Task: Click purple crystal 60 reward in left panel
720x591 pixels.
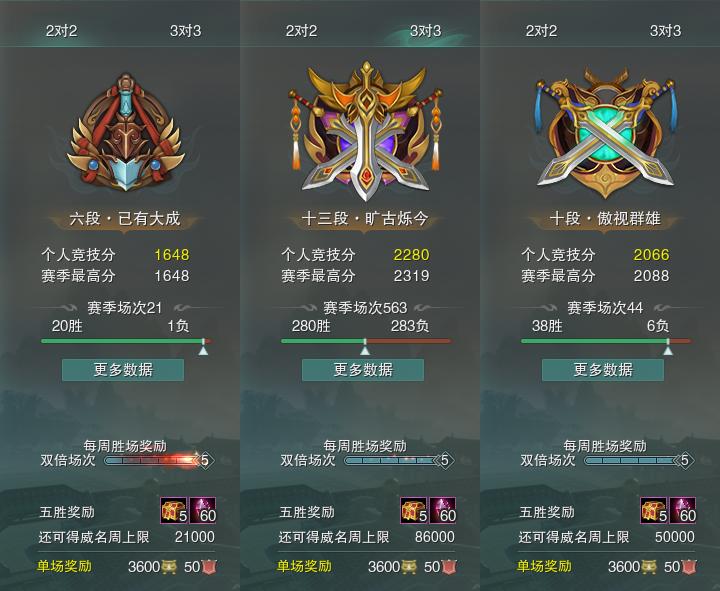Action: pyautogui.click(x=202, y=510)
